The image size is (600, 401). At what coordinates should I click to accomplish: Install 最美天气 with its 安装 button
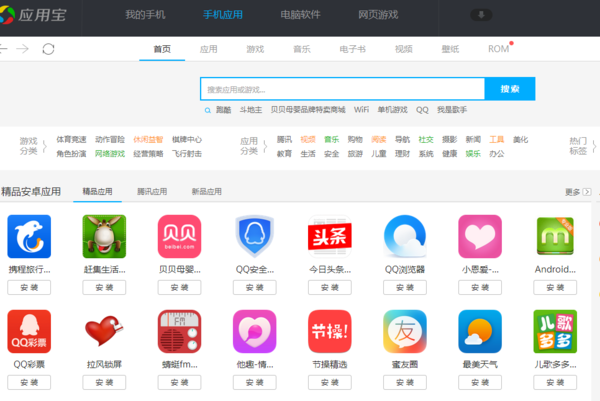coord(480,383)
